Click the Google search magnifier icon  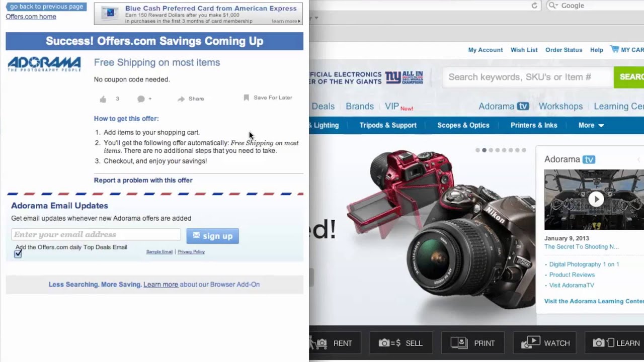coord(552,6)
